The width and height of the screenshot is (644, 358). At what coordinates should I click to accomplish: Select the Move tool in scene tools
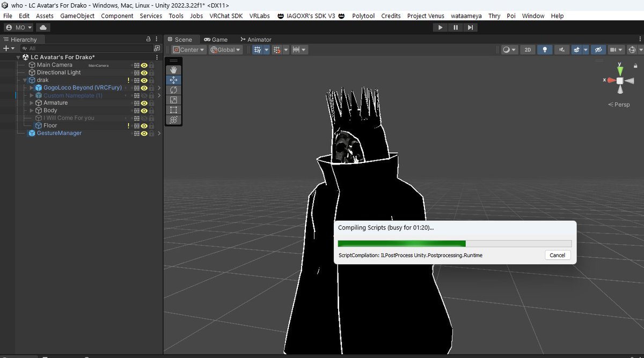[173, 80]
